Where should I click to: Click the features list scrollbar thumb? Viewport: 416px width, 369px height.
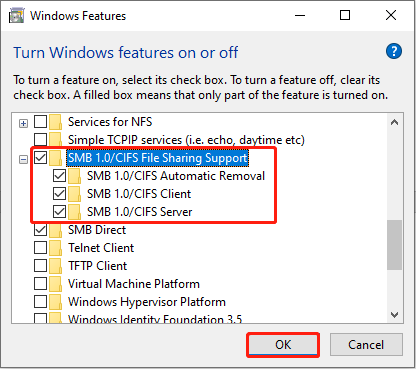[394, 245]
